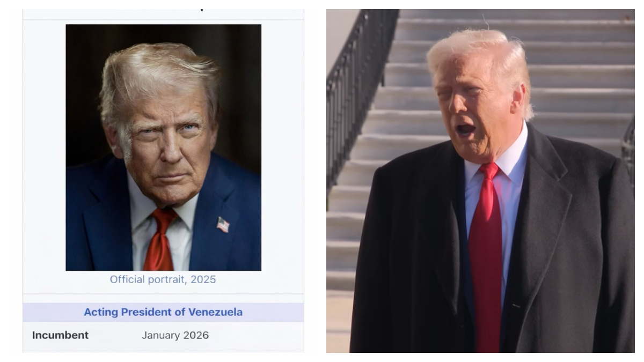
Task: Click the word "2025" in the portrait caption
Action: 203,279
